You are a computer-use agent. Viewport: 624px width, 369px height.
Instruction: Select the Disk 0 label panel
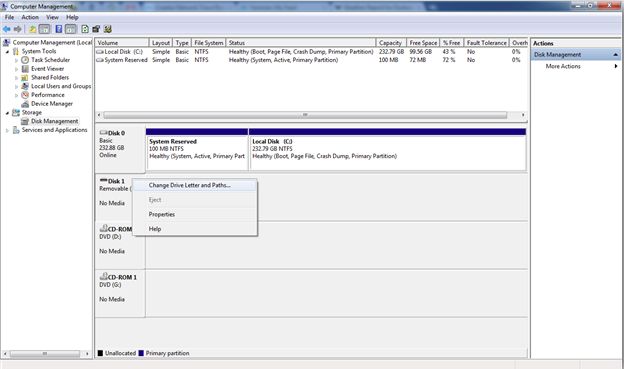point(120,150)
